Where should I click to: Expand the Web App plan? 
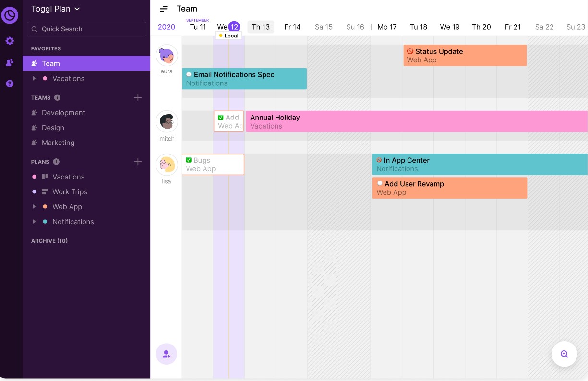[34, 207]
